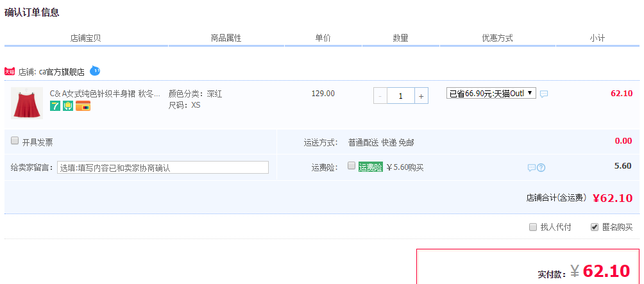644x284 pixels.
Task: Click the 5.60 insurance subtotal value
Action: [623, 166]
